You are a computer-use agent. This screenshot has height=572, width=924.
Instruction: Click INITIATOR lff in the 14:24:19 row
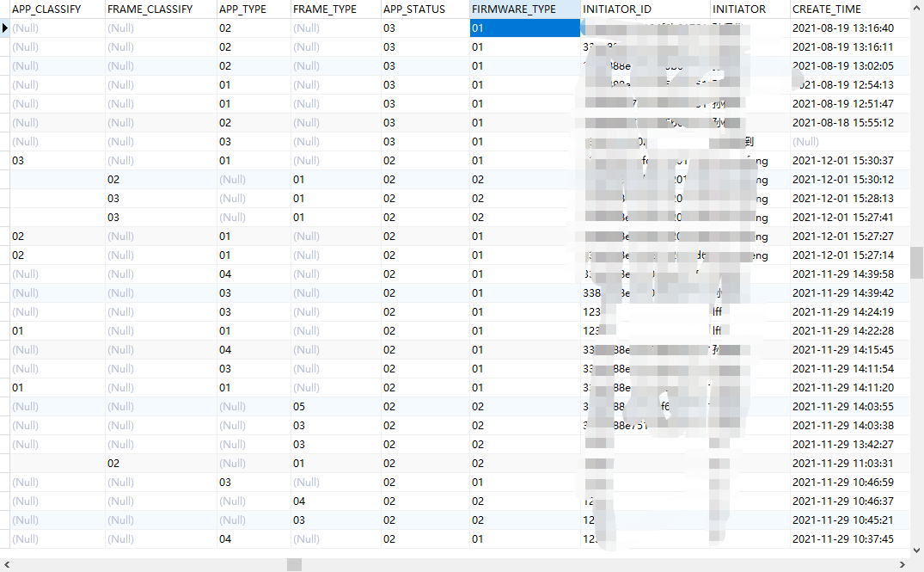tap(750, 312)
